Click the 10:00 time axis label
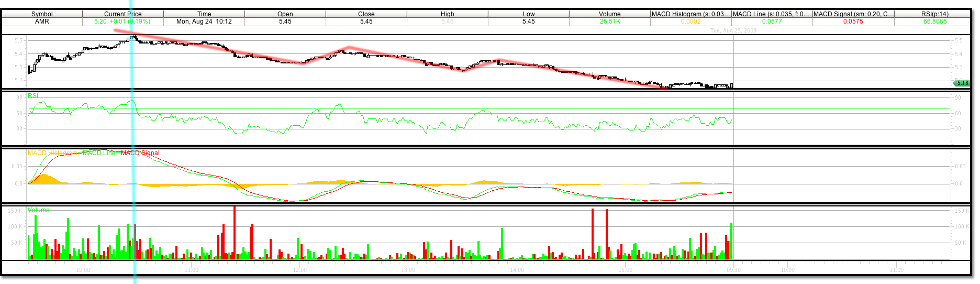 click(83, 270)
